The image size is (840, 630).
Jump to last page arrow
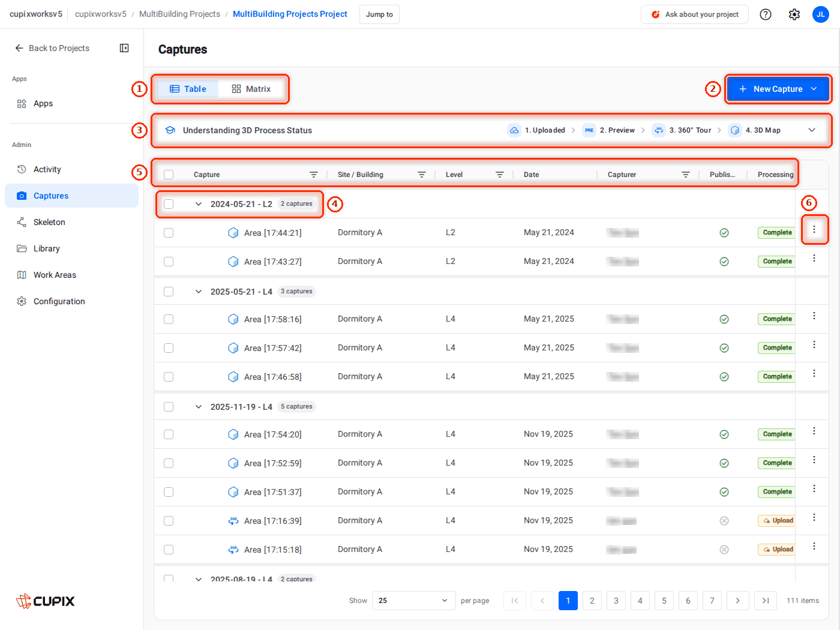click(766, 601)
